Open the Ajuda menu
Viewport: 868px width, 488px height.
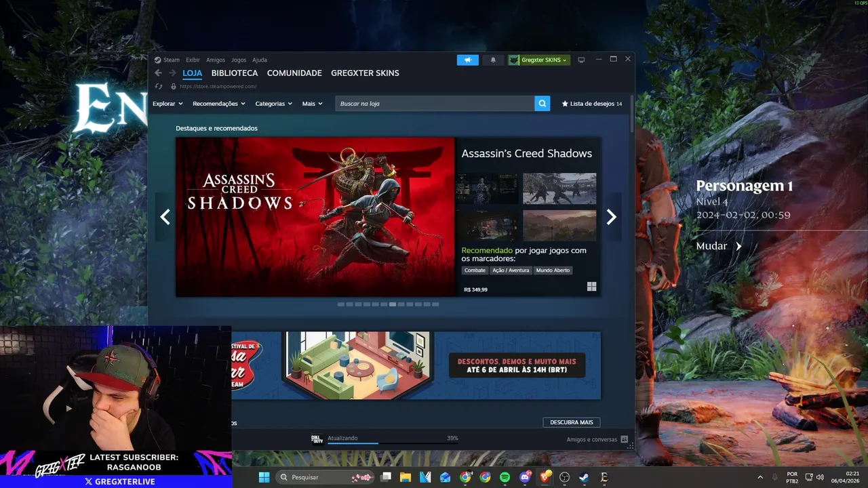coord(260,60)
